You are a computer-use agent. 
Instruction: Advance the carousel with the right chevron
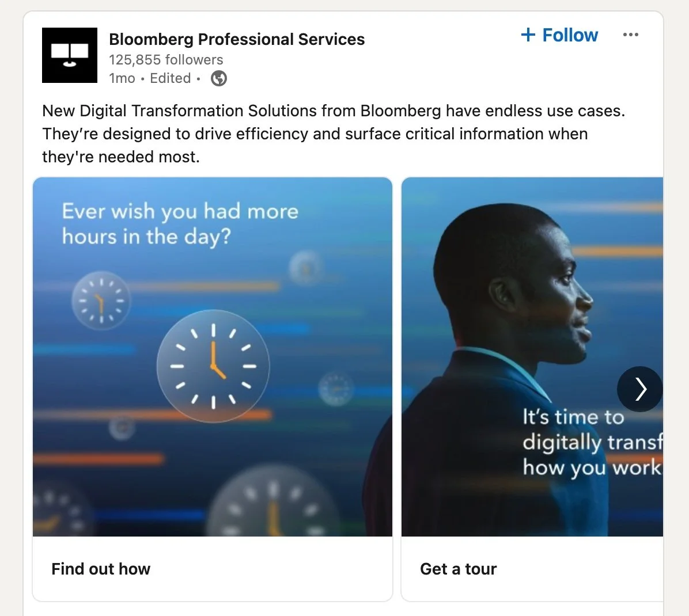pyautogui.click(x=640, y=389)
